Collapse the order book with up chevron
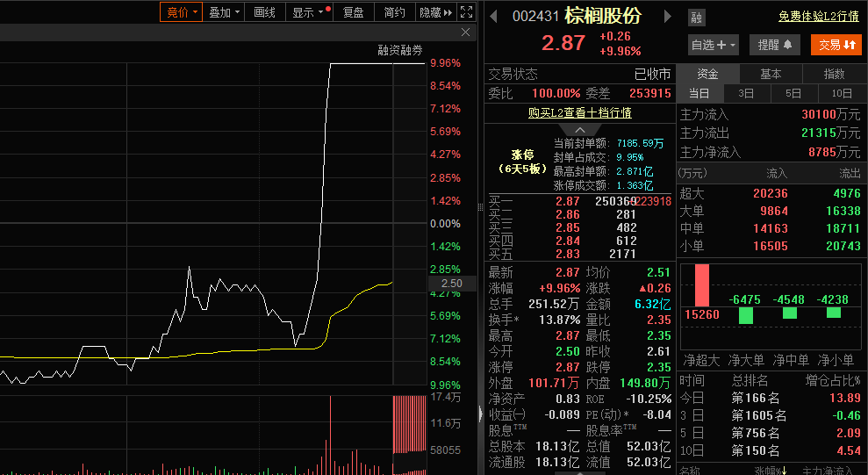The height and width of the screenshot is (475, 868). 581,129
